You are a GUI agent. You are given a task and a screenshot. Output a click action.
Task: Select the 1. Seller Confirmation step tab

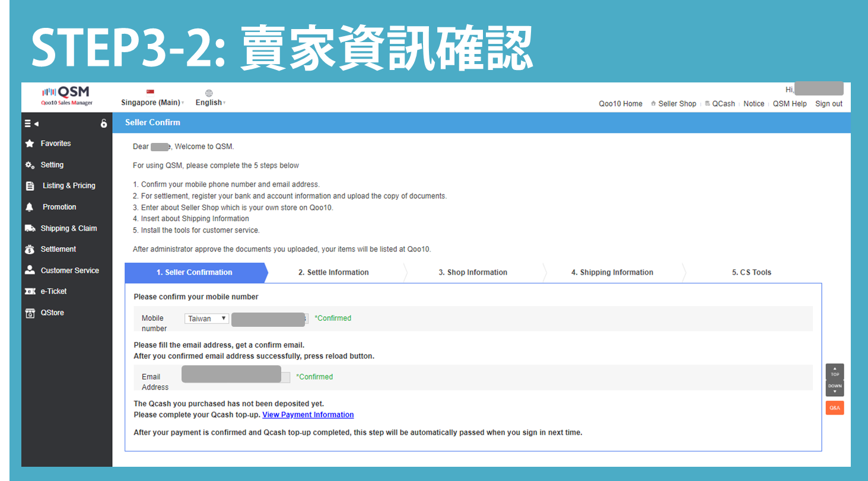click(x=195, y=272)
